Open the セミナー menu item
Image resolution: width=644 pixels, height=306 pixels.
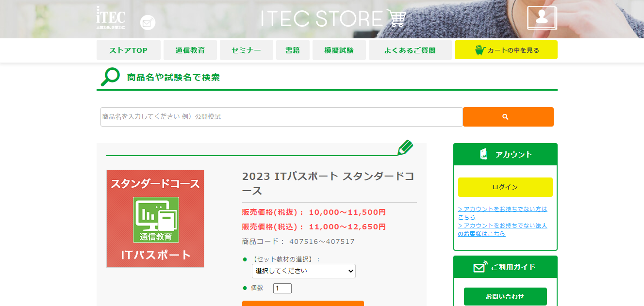(246, 50)
